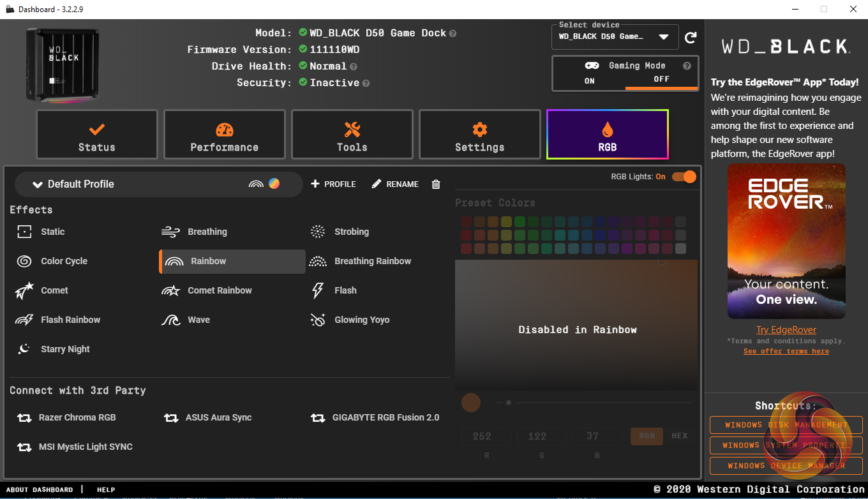Image resolution: width=868 pixels, height=499 pixels.
Task: Open the Select device dropdown
Action: 664,37
